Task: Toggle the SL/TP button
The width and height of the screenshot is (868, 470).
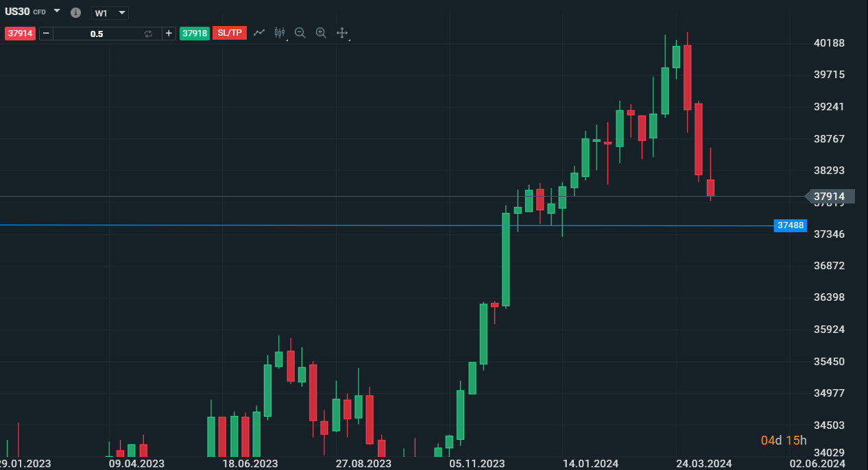Action: click(x=230, y=33)
